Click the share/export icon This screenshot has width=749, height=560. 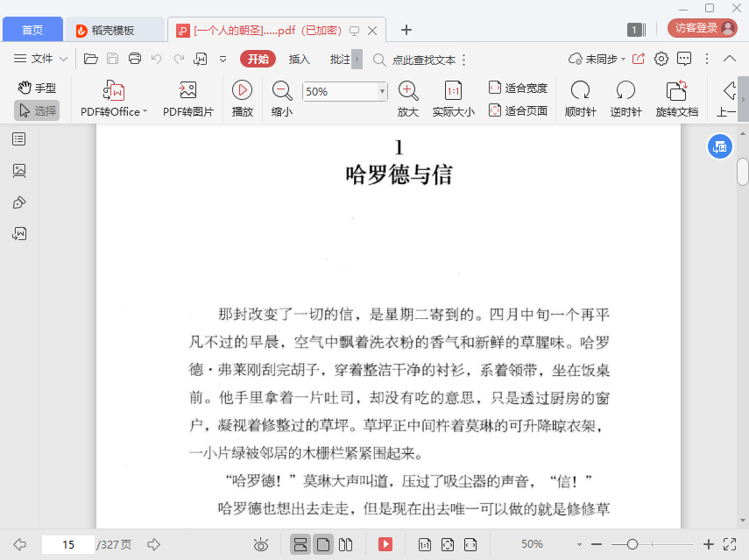pos(638,59)
